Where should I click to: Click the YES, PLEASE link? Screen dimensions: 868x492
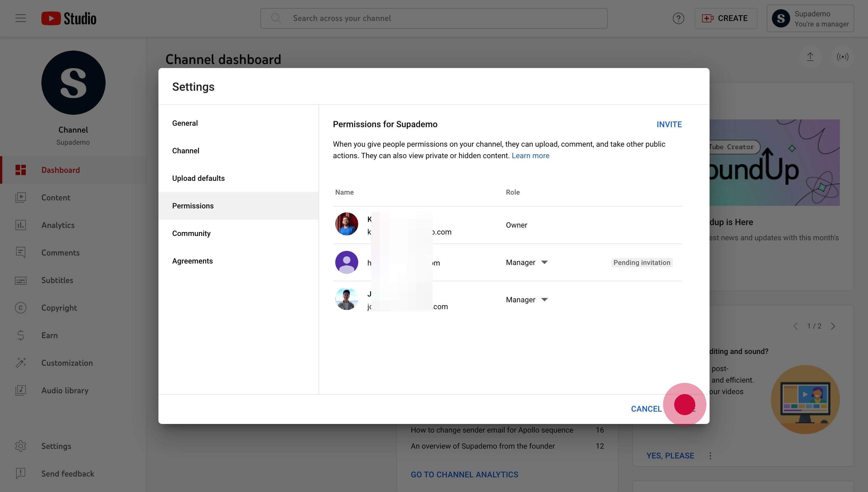[670, 456]
